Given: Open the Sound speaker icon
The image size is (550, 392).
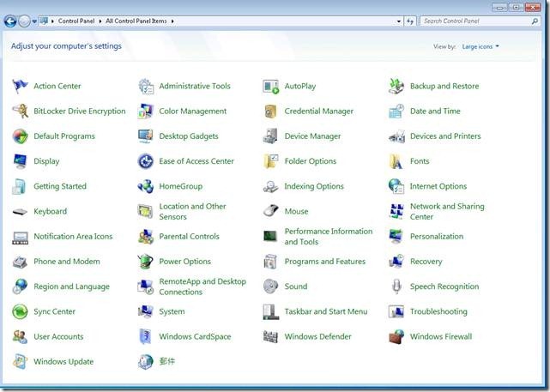Looking at the screenshot, I should tap(271, 286).
